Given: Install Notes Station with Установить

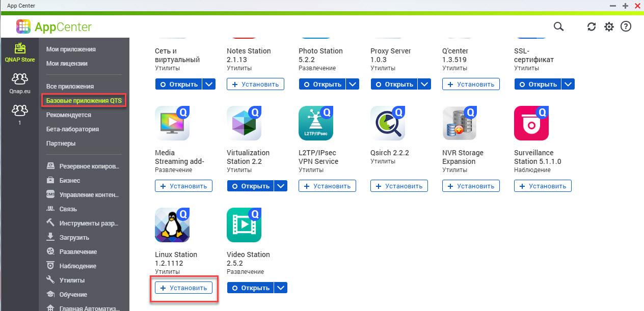Looking at the screenshot, I should click(x=255, y=84).
